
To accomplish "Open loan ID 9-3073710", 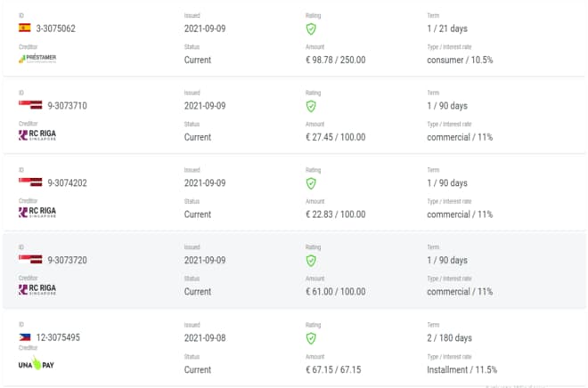I will (x=67, y=106).
